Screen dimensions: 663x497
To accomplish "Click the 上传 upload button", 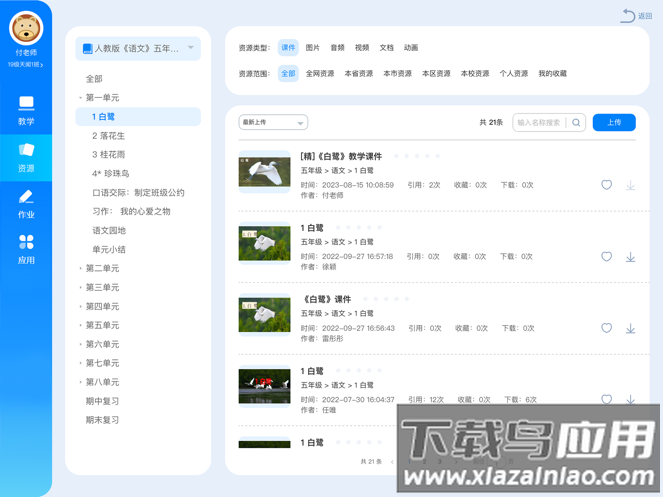I will pyautogui.click(x=614, y=123).
